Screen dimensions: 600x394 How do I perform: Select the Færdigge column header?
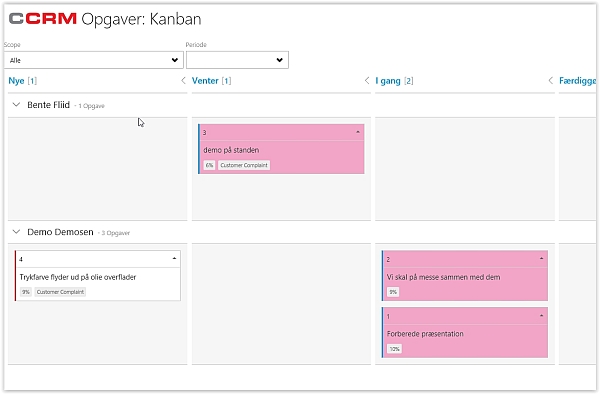coord(577,81)
